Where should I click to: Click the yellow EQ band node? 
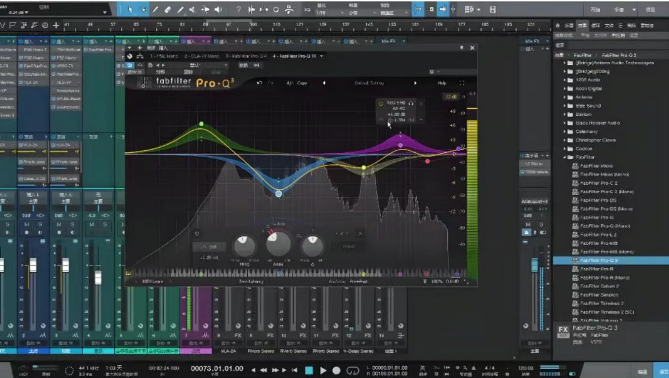click(364, 168)
